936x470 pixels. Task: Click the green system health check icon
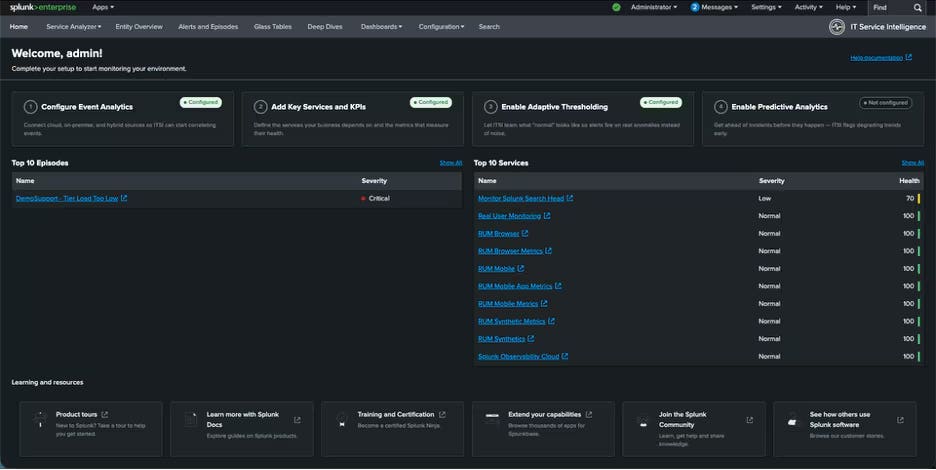616,7
